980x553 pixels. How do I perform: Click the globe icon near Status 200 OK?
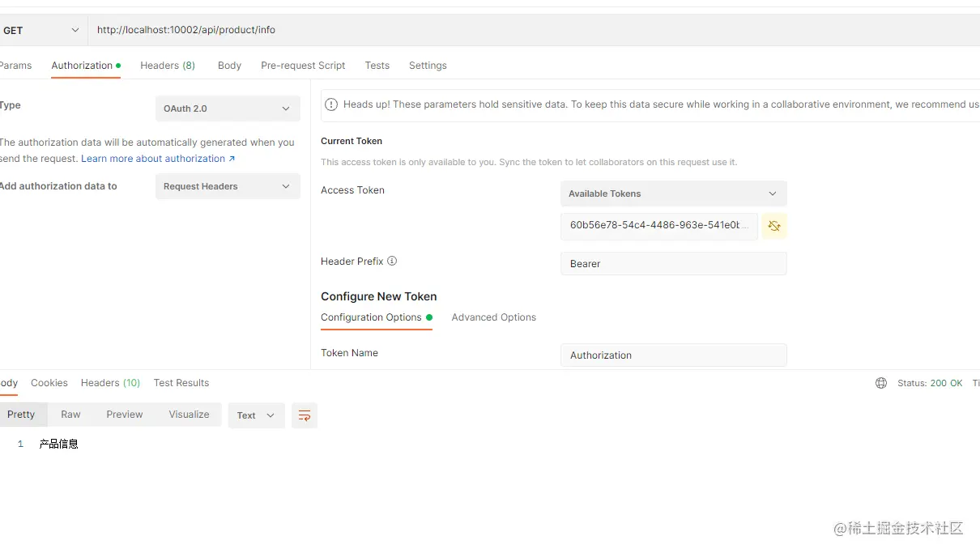pyautogui.click(x=881, y=382)
